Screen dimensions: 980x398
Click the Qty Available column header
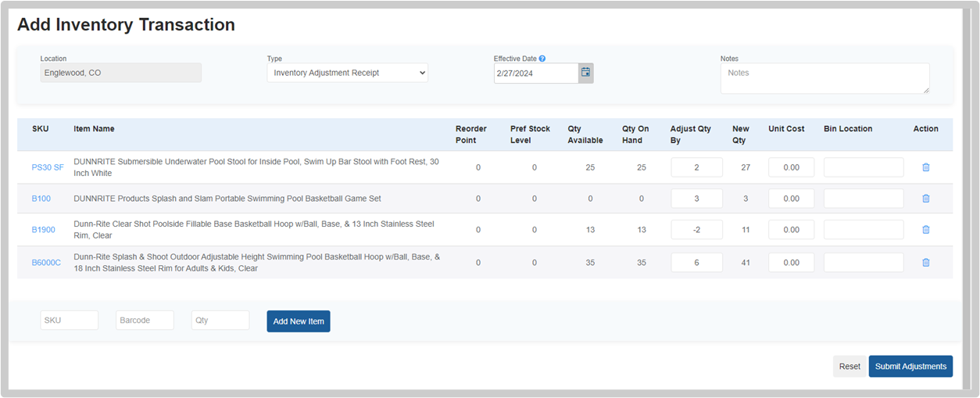point(585,134)
